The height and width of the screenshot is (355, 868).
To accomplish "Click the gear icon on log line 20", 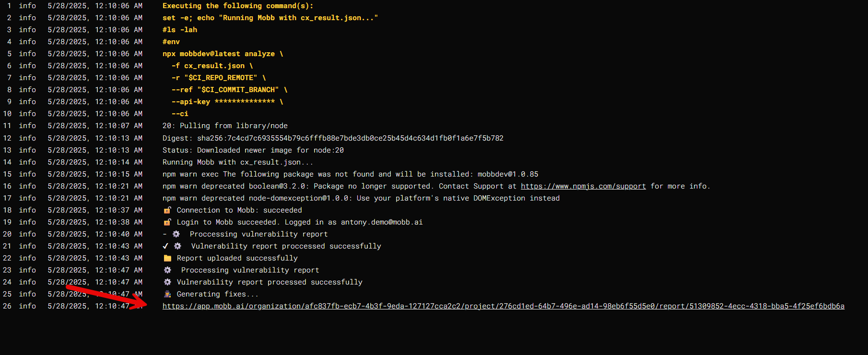I will [176, 234].
